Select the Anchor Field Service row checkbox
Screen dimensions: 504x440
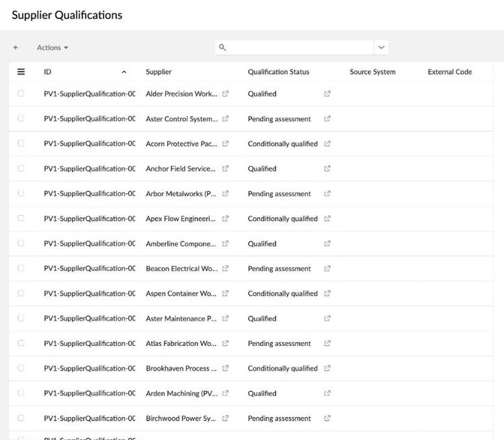tap(21, 168)
